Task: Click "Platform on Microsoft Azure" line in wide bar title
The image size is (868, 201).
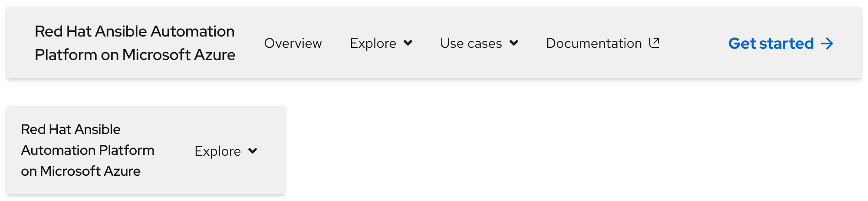Action: [135, 55]
